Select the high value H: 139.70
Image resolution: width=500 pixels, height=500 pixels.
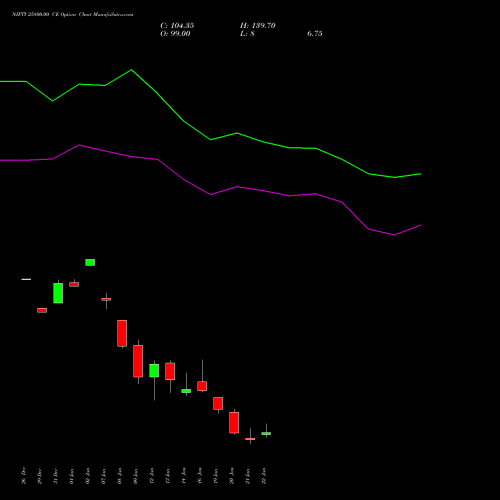(258, 26)
